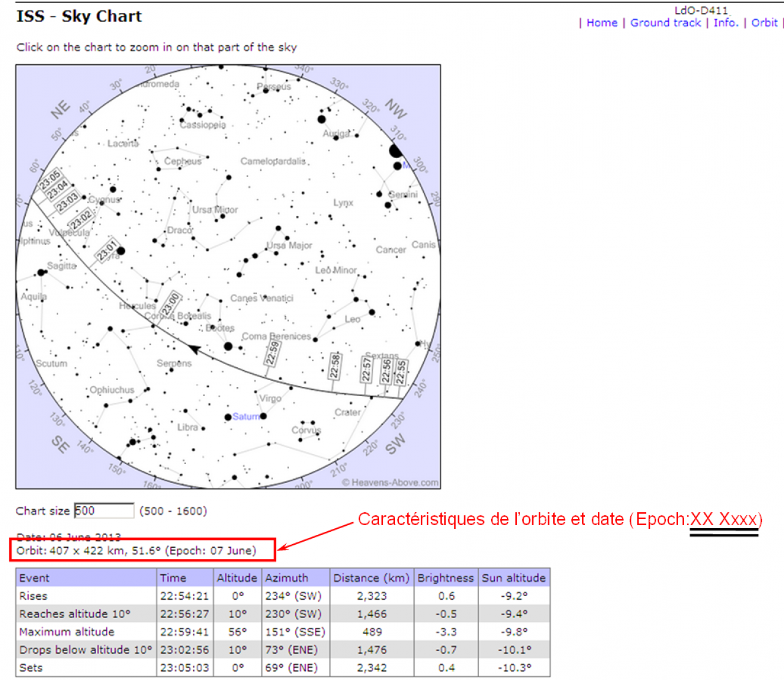Click the 23:05 marker on ISS track
This screenshot has height=680, width=784.
[50, 180]
